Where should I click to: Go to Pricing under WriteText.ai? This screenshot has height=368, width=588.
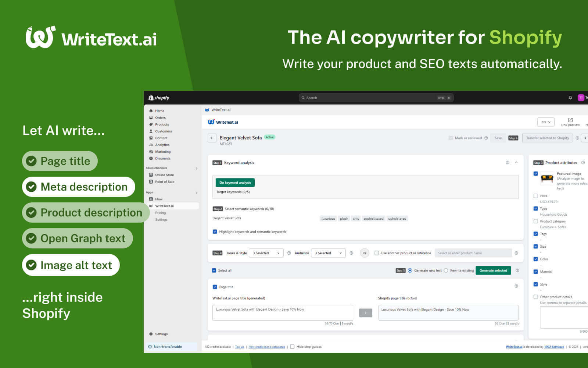[161, 212]
